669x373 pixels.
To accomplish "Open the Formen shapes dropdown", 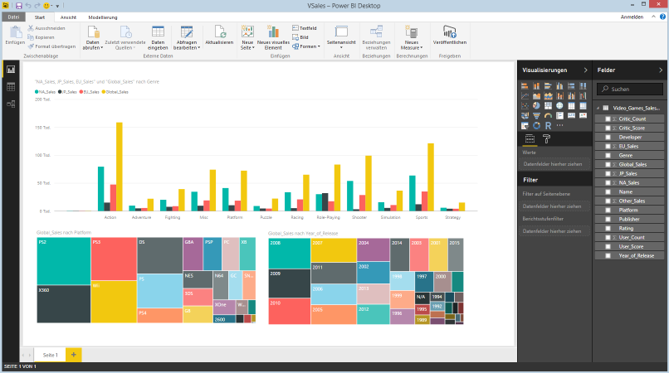I will [x=306, y=46].
